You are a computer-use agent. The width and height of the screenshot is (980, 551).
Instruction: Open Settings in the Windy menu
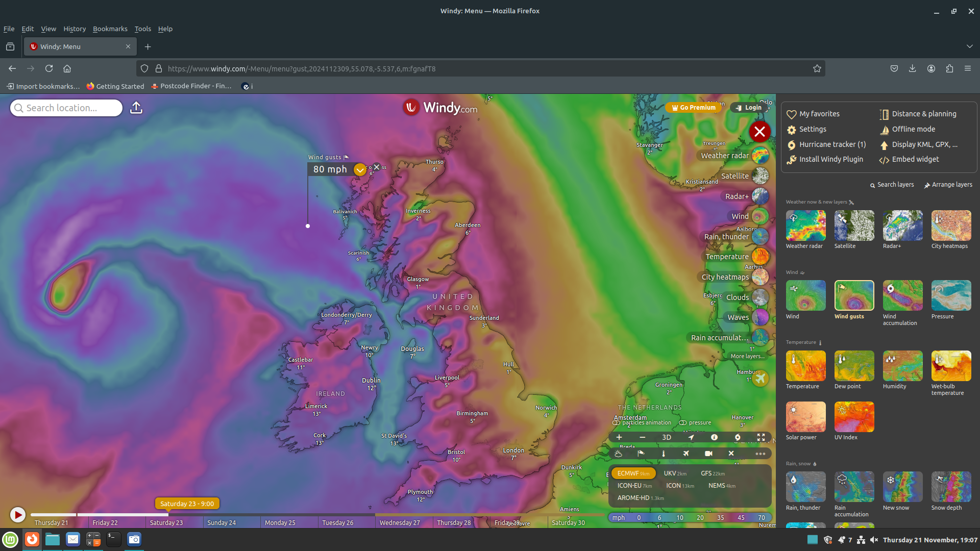[806, 129]
